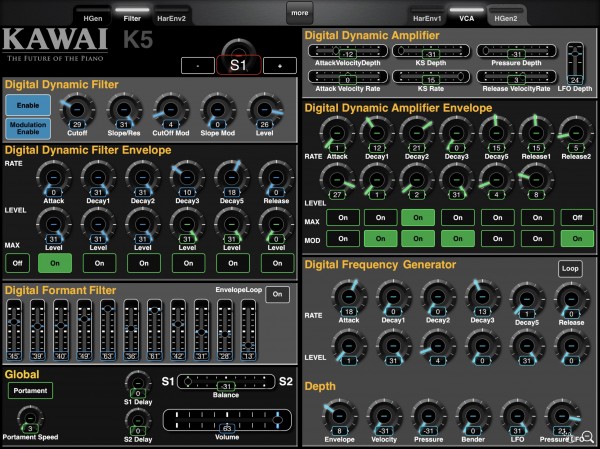Viewport: 600px width, 449px height.
Task: Select the HGen2 tab
Action: 506,16
